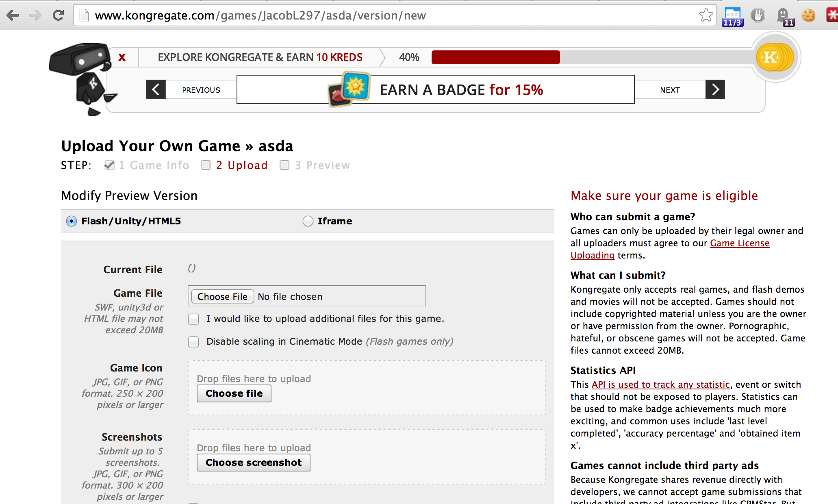The height and width of the screenshot is (504, 838).
Task: Check Disable scaling in Cinematic Mode
Action: (193, 342)
